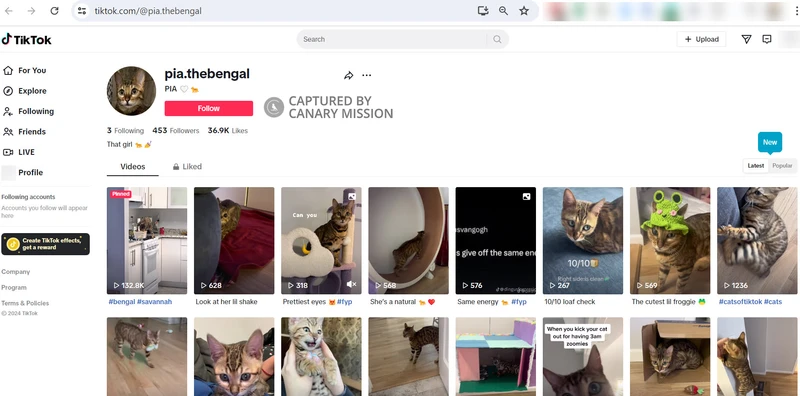Viewport: 800px width, 396px height.
Task: Expand the Company footer section
Action: [x=16, y=272]
